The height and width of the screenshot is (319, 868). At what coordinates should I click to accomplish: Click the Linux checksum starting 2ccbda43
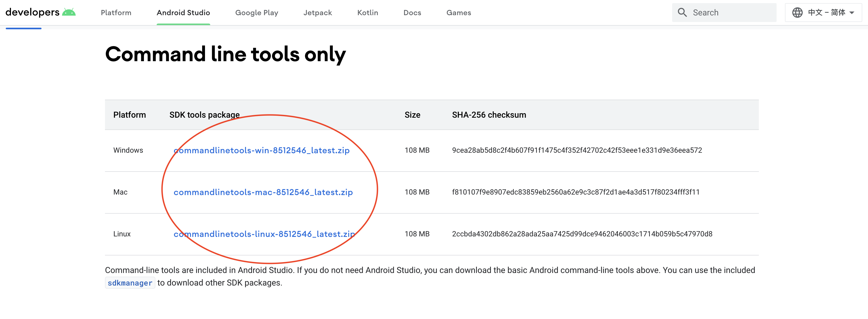(x=582, y=234)
